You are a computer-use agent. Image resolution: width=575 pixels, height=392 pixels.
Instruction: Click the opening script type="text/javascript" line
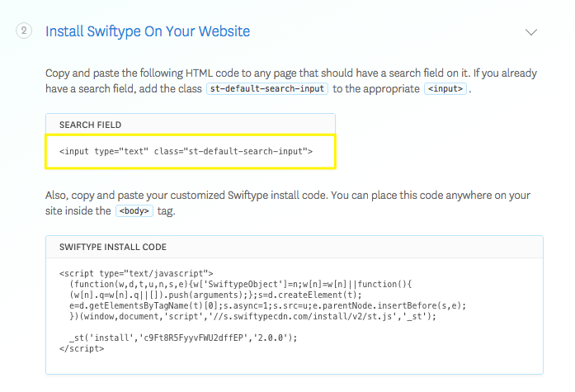click(136, 273)
